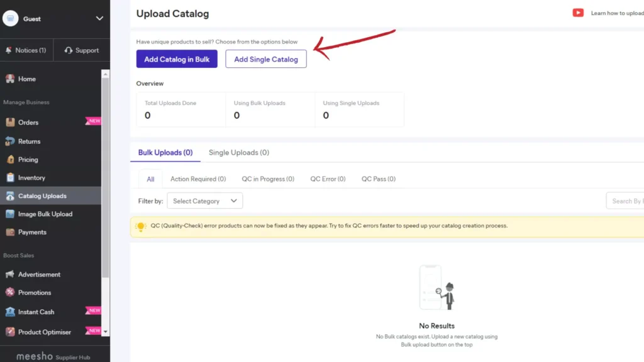644x362 pixels.
Task: Click the Add Catalog in Bulk button
Action: click(177, 58)
